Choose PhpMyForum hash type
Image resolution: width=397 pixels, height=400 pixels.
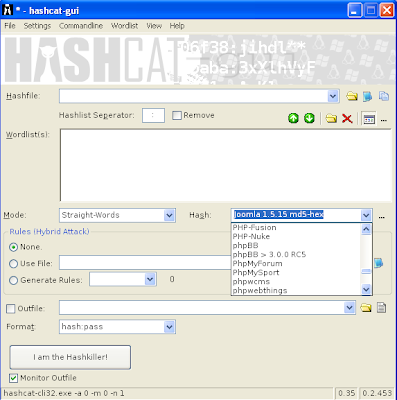(x=296, y=264)
